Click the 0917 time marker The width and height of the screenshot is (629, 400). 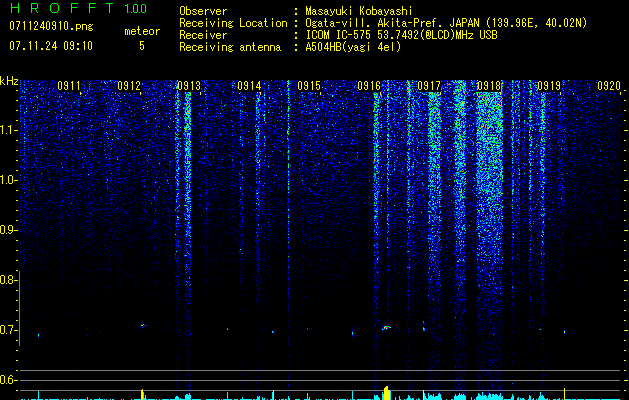(429, 85)
